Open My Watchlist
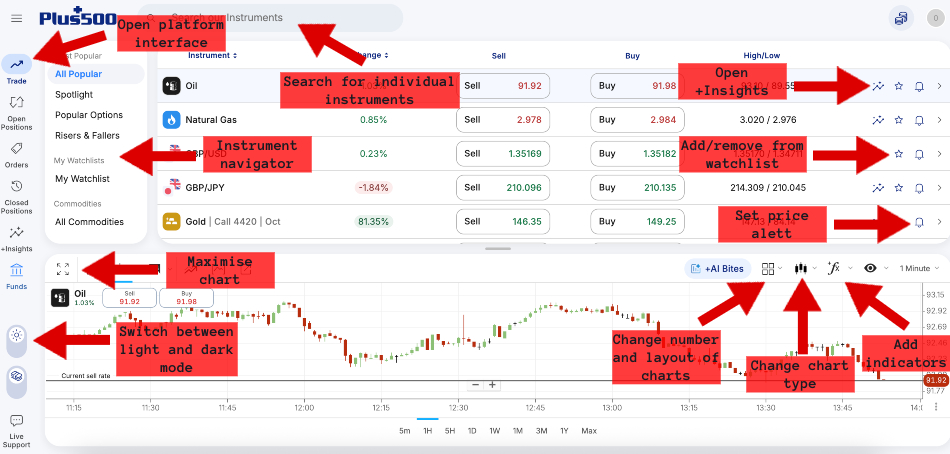This screenshot has height=454, width=950. [x=82, y=179]
